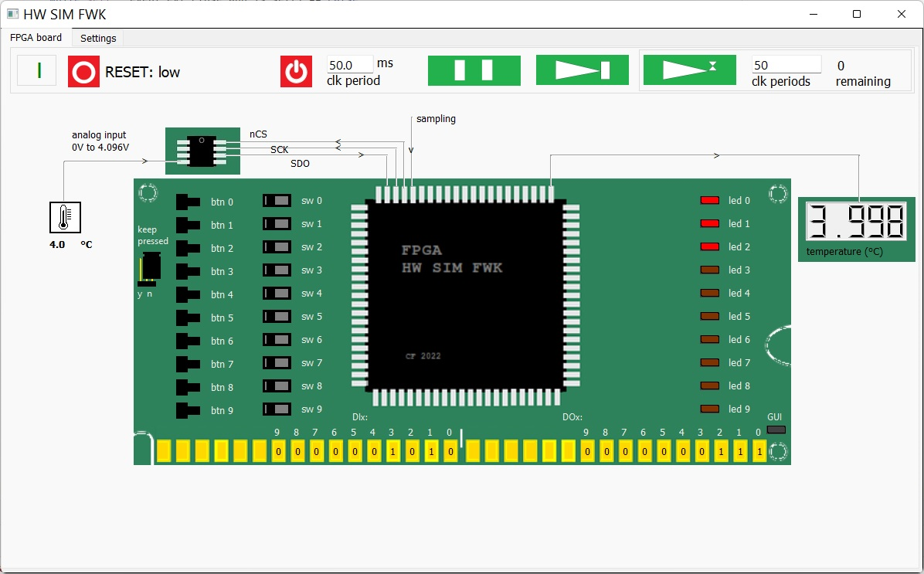Image resolution: width=924 pixels, height=574 pixels.
Task: Click the nCS signal label
Action: [x=258, y=134]
